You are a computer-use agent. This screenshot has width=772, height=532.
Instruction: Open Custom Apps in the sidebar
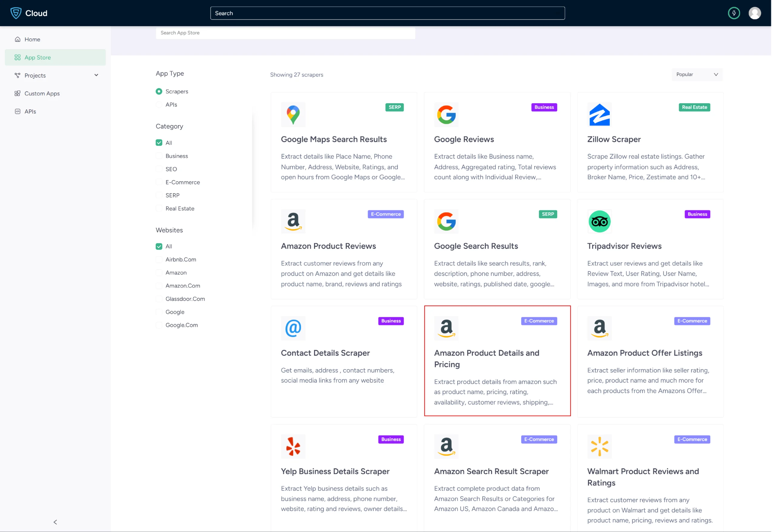tap(55, 93)
